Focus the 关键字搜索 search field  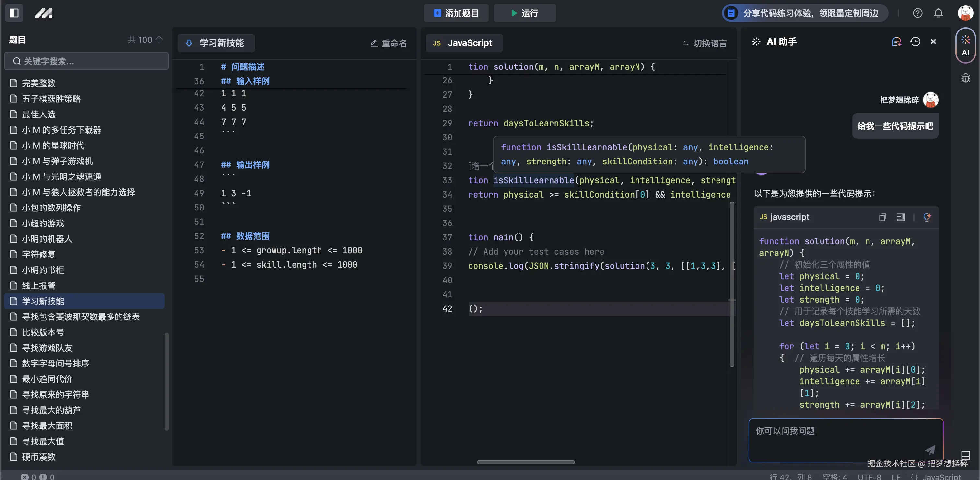tap(86, 61)
